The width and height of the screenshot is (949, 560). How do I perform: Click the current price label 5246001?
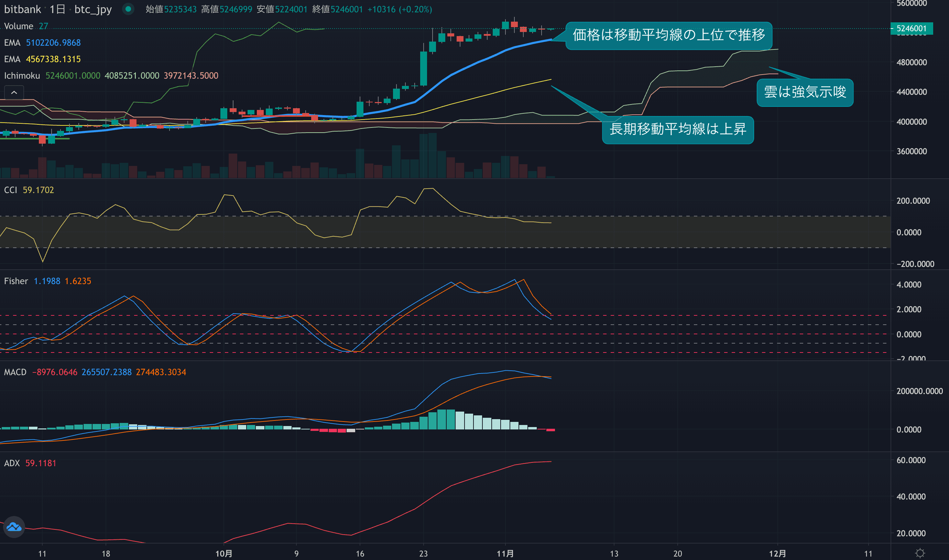(x=911, y=29)
